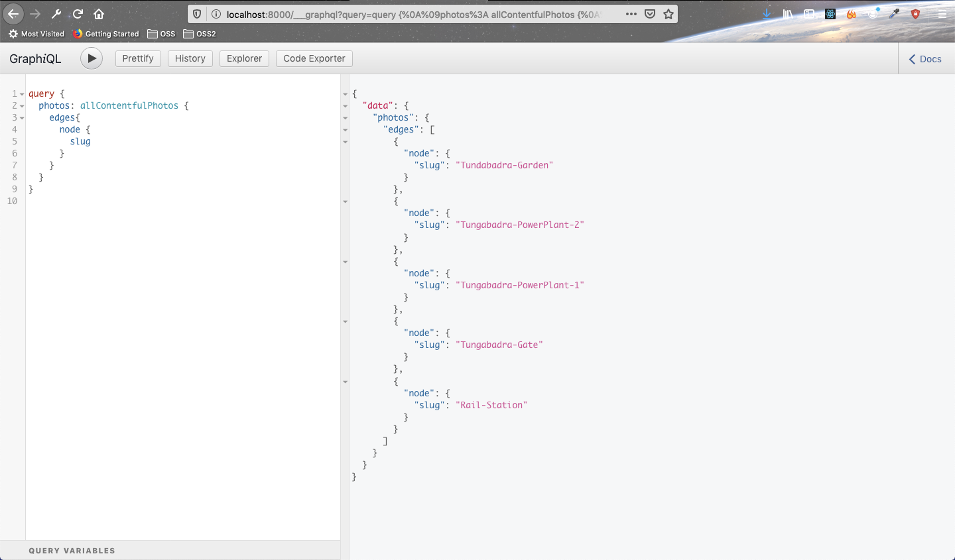Click the browser back arrow
The height and width of the screenshot is (560, 955).
click(x=13, y=14)
